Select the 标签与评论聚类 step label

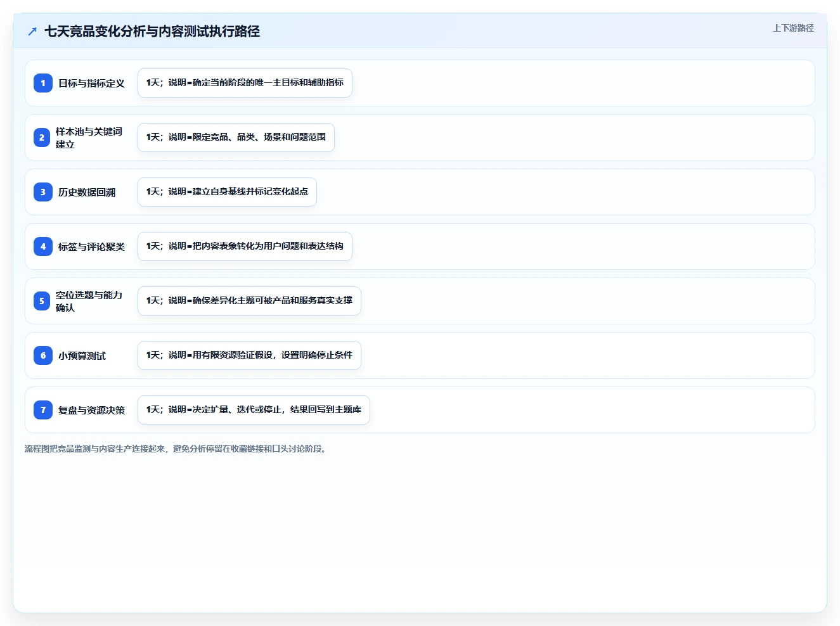91,246
